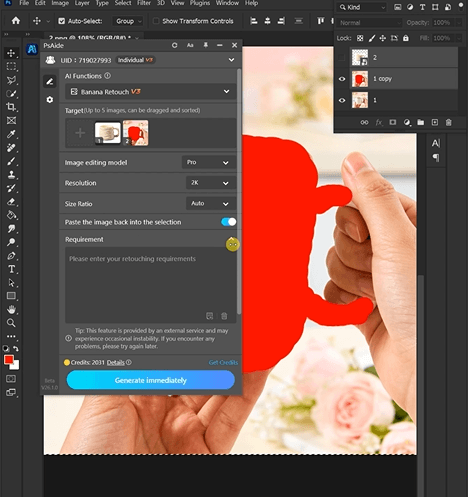The image size is (468, 497).
Task: Create a new layer from Layers panel
Action: pos(435,123)
